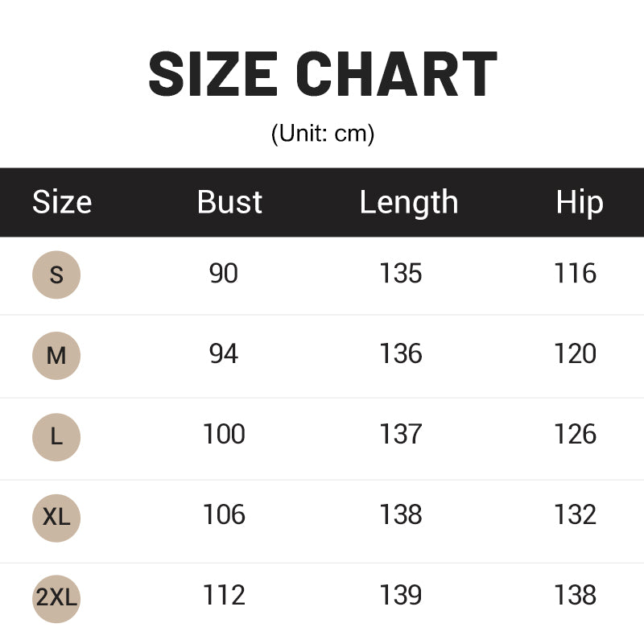Select the 2XL size circle badge
This screenshot has height=644, width=644.
tap(56, 597)
